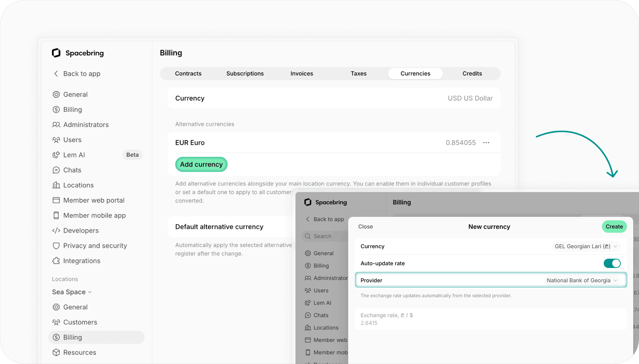Go back to app from the main window sidebar
This screenshot has height=364, width=639.
(77, 74)
